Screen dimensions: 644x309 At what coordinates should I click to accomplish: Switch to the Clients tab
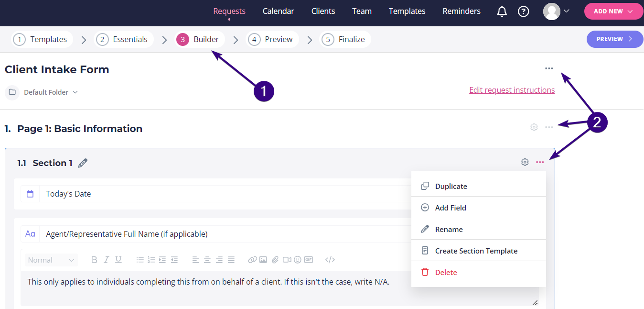coord(323,11)
